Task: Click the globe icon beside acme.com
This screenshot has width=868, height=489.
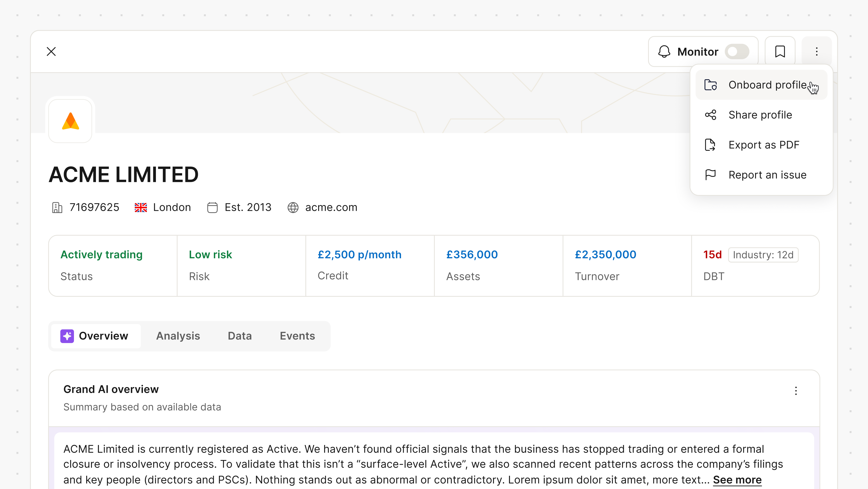Action: pyautogui.click(x=293, y=207)
